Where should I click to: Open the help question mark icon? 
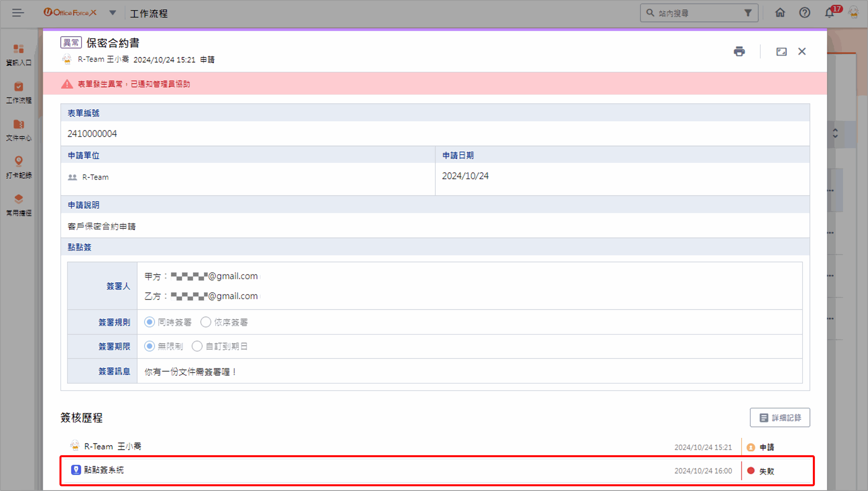pyautogui.click(x=804, y=13)
